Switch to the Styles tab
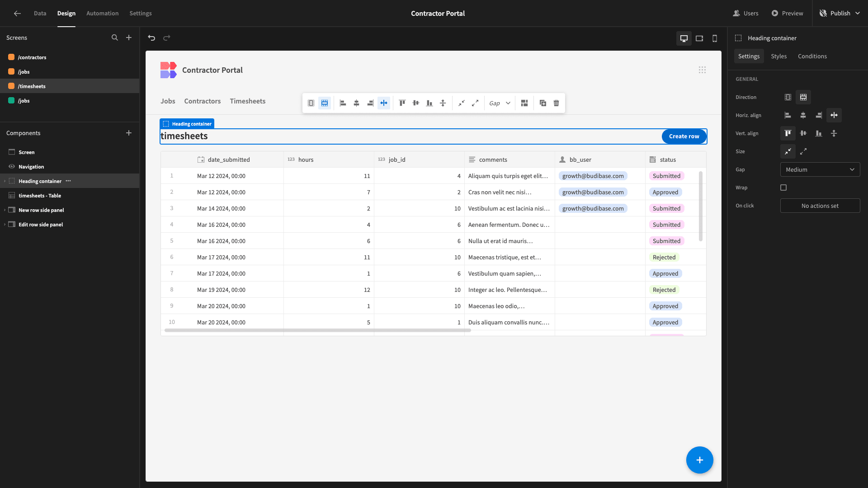This screenshot has height=488, width=868. click(x=778, y=56)
